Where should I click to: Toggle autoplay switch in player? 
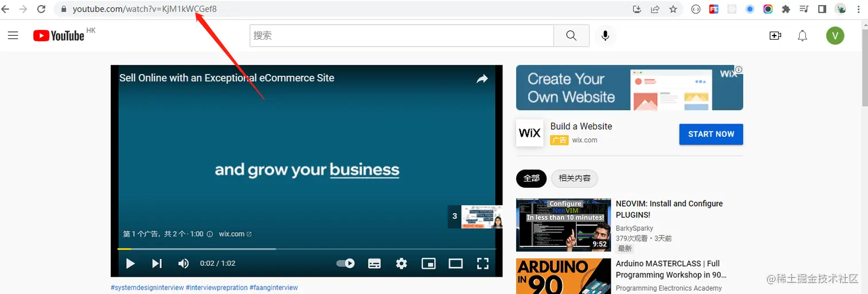(x=346, y=264)
